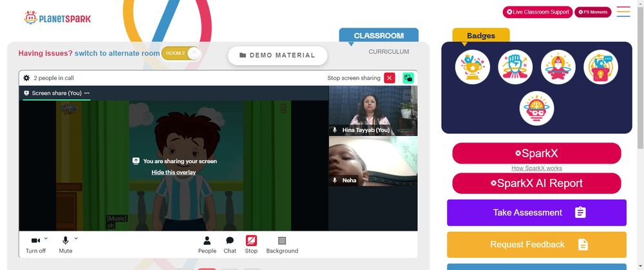Click the How SparkX works link
This screenshot has height=270, width=644.
click(536, 168)
